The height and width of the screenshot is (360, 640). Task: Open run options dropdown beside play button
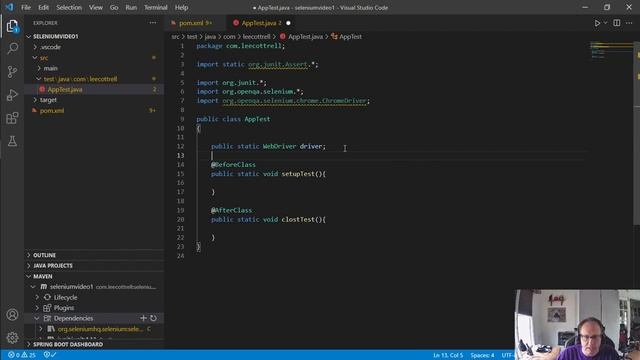[x=605, y=23]
